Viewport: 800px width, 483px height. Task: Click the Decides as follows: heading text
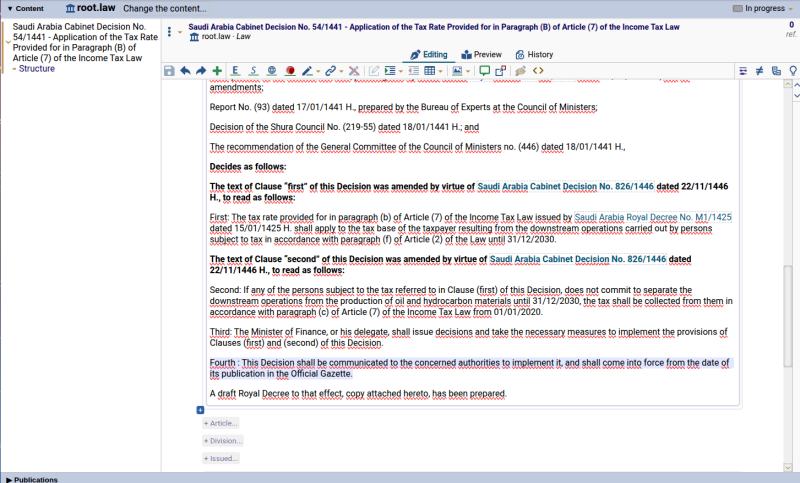[x=248, y=167]
